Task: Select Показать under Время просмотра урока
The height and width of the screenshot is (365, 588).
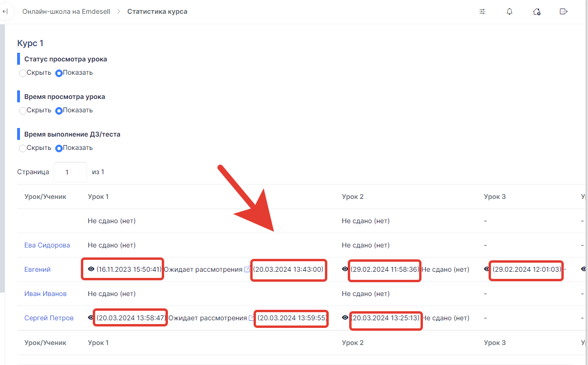Action: pos(59,111)
